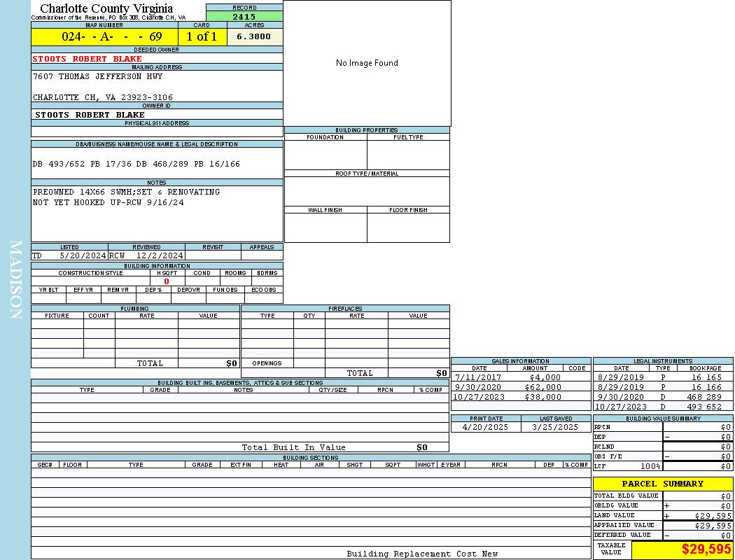The image size is (735, 560).
Task: Click the red taxable value amount
Action: click(706, 549)
